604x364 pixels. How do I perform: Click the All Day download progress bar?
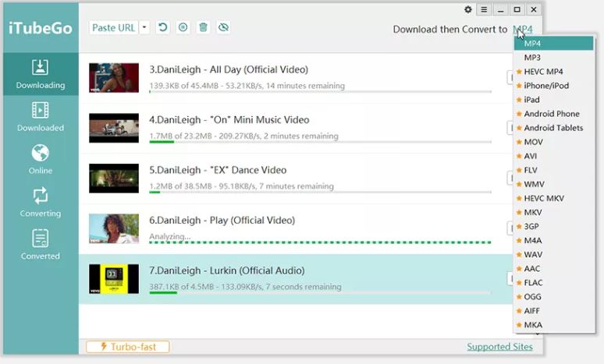coord(321,92)
